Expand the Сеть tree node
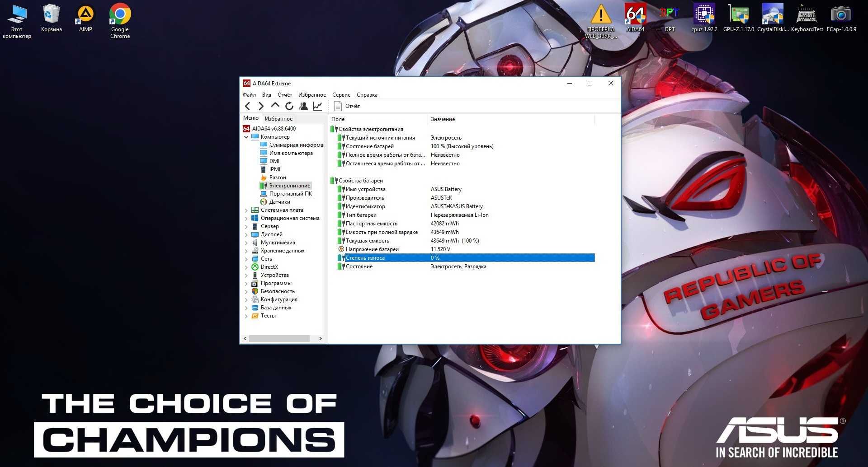This screenshot has width=868, height=467. coord(246,259)
